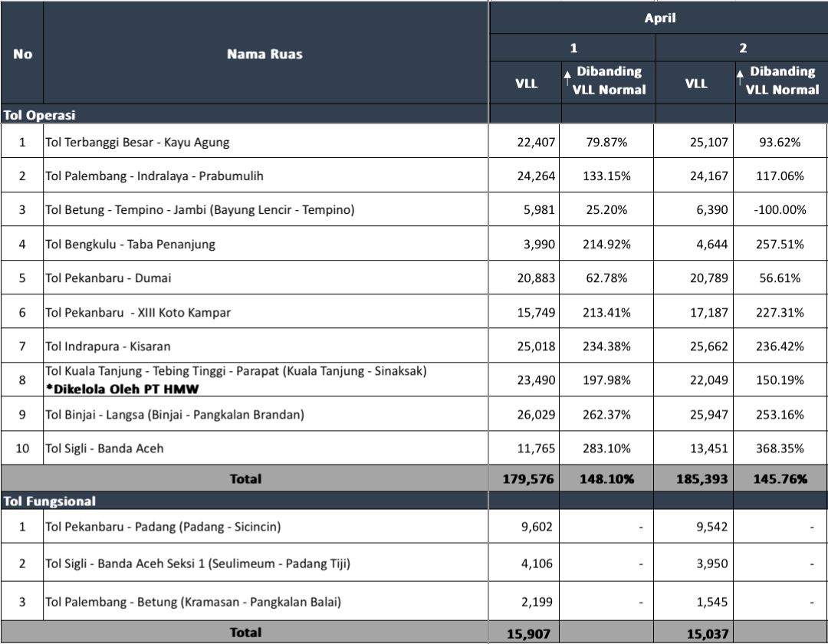Select the Nama Ruas column header

[265, 54]
